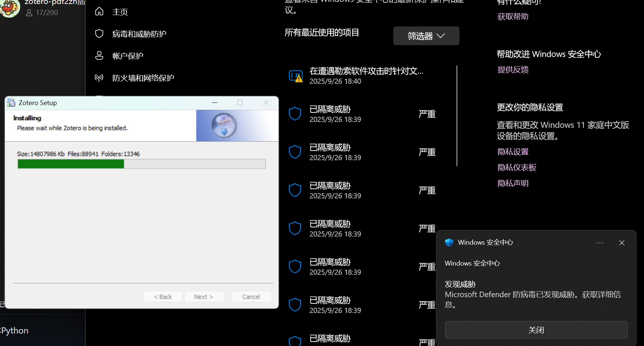Click the 关闭 button in the notification

pyautogui.click(x=536, y=330)
